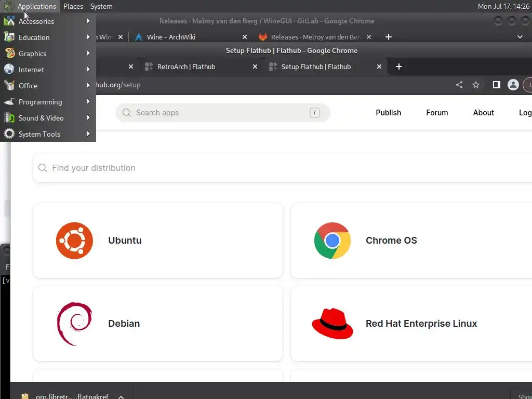Close the RetroArch | Flathub tab
This screenshot has width=532, height=399.
point(255,67)
